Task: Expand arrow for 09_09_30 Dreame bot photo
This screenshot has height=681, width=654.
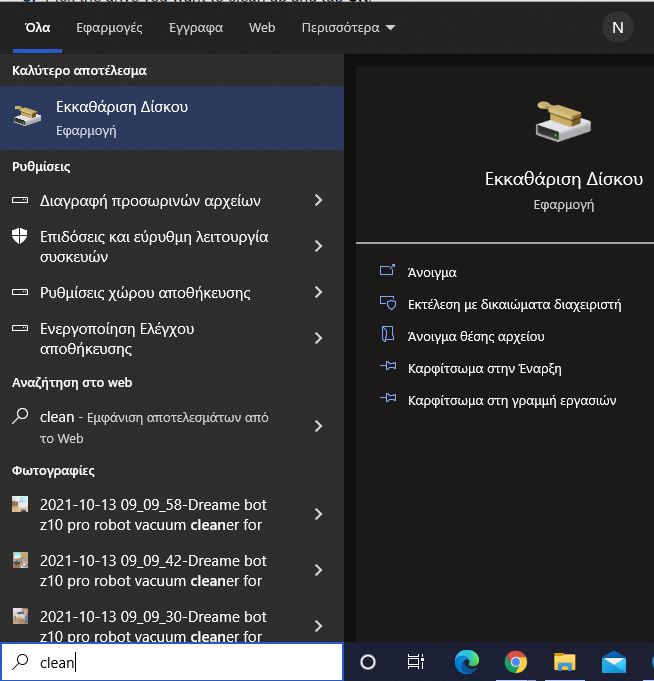Action: click(318, 626)
